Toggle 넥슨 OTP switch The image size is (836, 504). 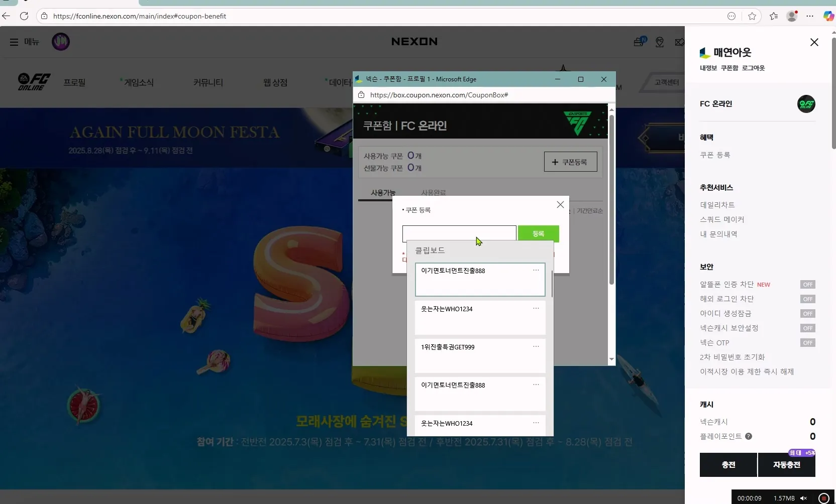[x=808, y=343]
